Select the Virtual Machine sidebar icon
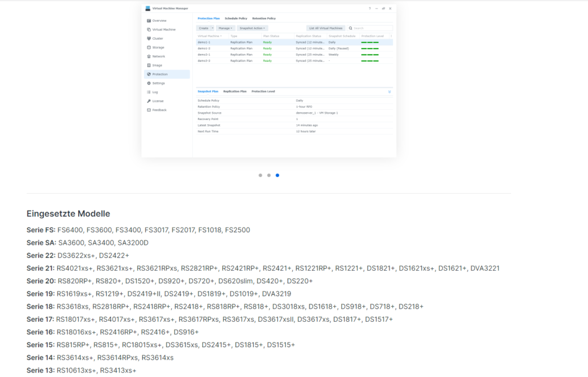This screenshot has height=377, width=588. [149, 29]
